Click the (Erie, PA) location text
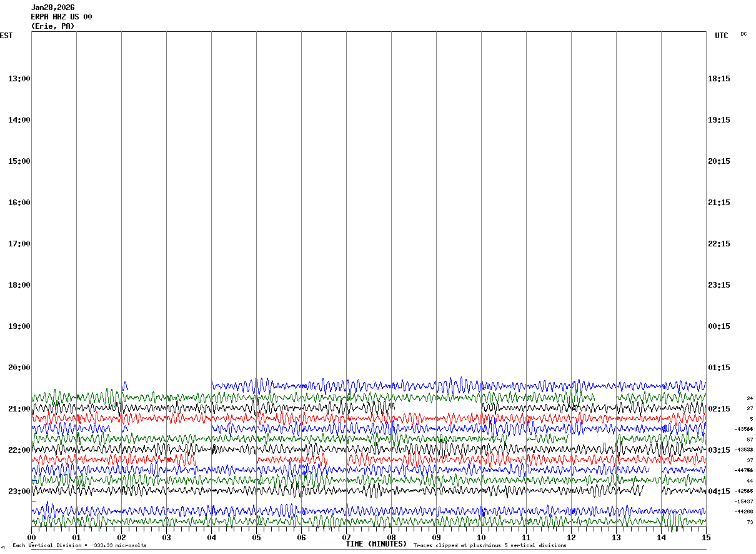This screenshot has height=554, width=756. (52, 26)
